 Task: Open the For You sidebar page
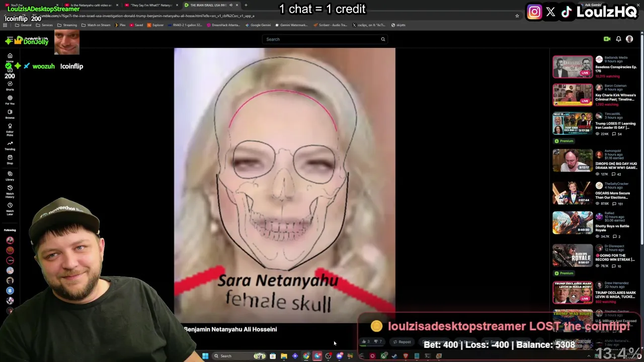tap(10, 100)
